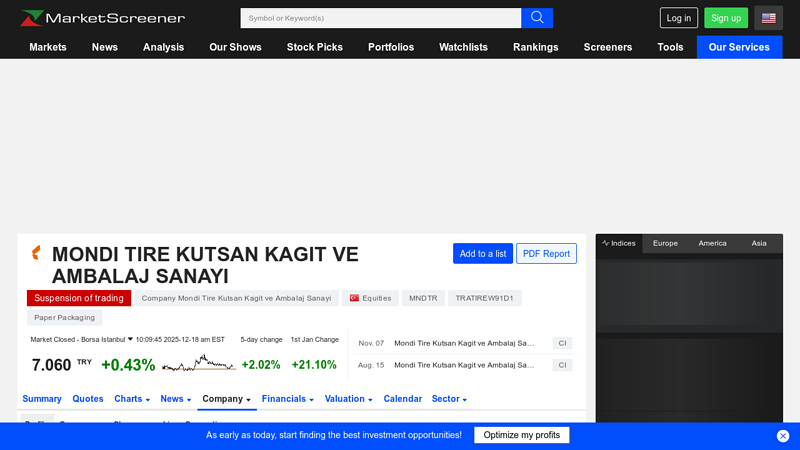
Task: Click the Optimize my profits button
Action: tap(521, 435)
